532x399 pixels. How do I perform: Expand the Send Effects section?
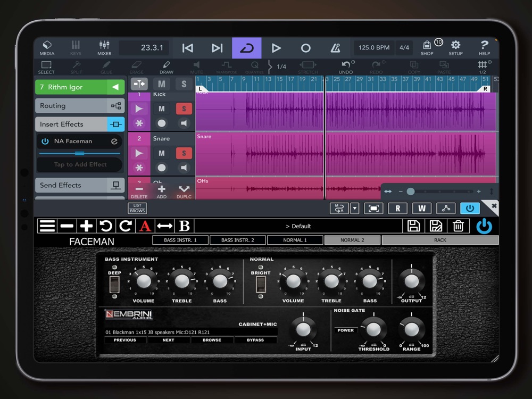pos(80,185)
